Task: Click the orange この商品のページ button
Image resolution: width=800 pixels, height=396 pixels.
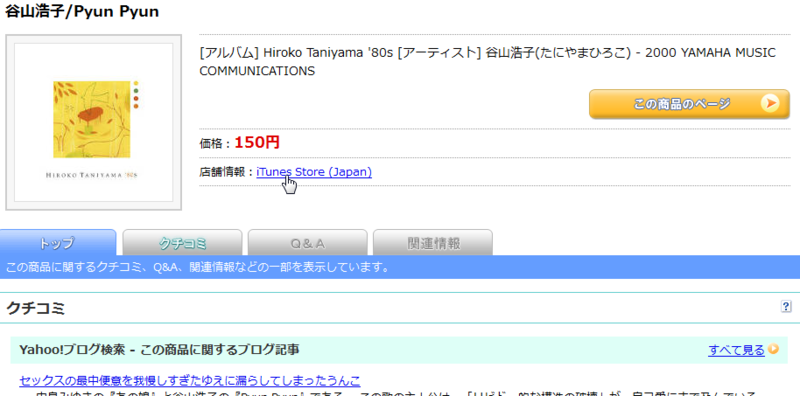Action: (x=689, y=104)
